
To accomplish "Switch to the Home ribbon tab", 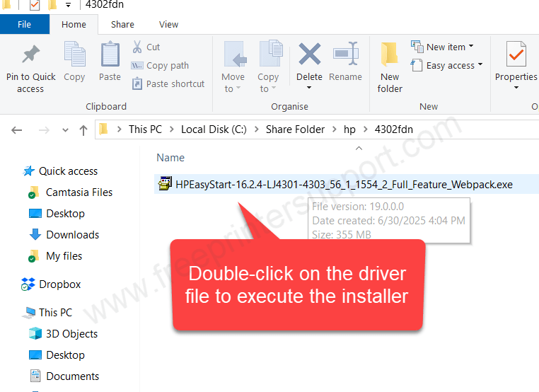I will [x=74, y=25].
